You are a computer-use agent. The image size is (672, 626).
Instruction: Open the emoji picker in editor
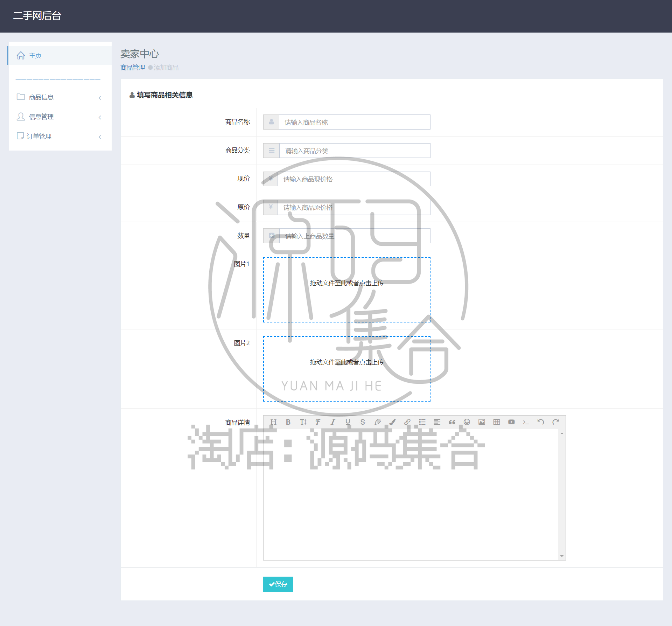click(x=467, y=422)
